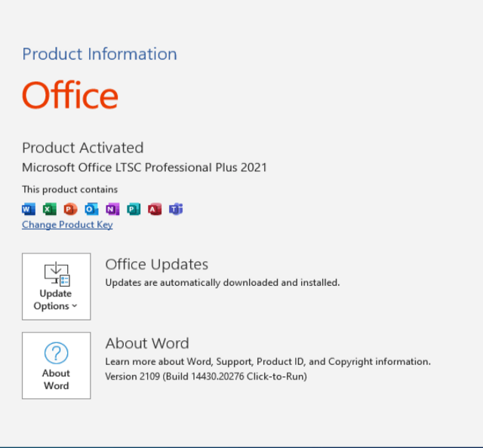
Task: Click the update download icon in Update Options
Action: pyautogui.click(x=57, y=274)
